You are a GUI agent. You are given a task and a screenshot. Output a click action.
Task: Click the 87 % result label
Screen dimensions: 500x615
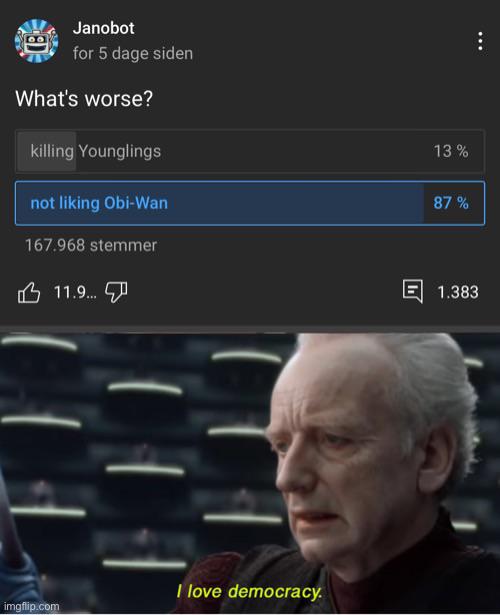(x=451, y=203)
